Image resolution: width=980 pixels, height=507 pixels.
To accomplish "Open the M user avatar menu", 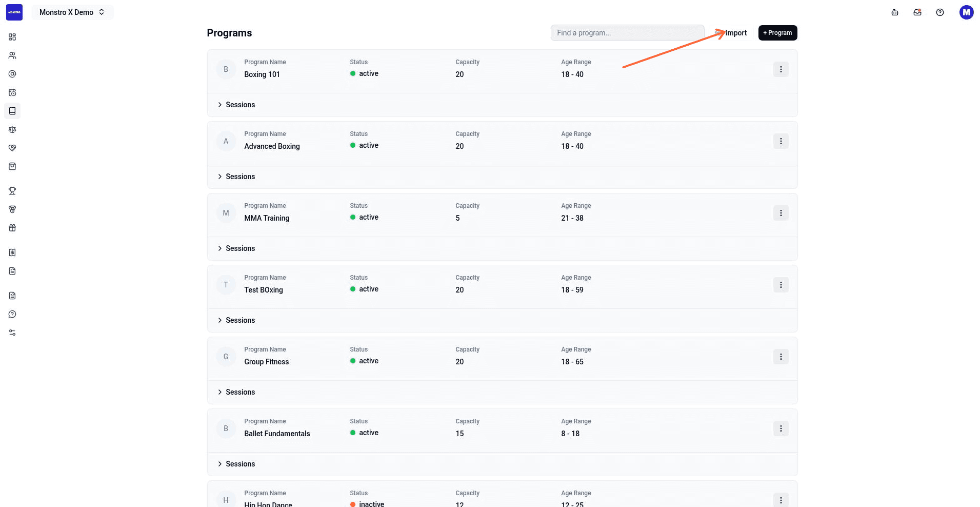I will tap(967, 12).
